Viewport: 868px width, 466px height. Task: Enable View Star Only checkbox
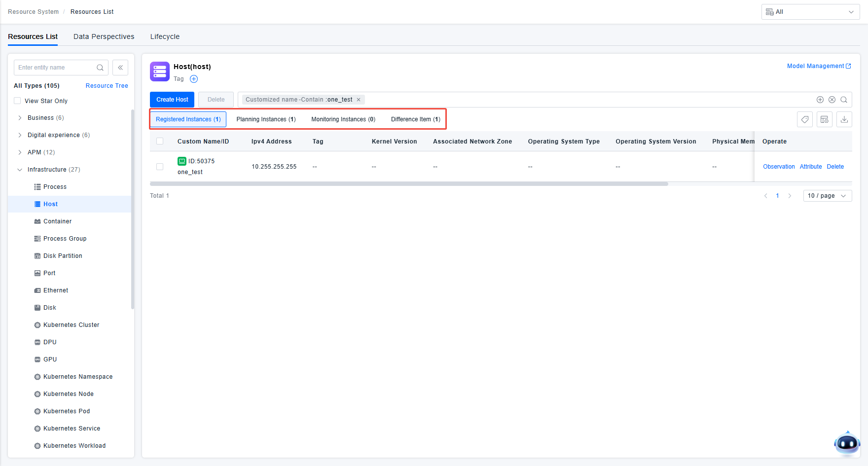point(18,101)
